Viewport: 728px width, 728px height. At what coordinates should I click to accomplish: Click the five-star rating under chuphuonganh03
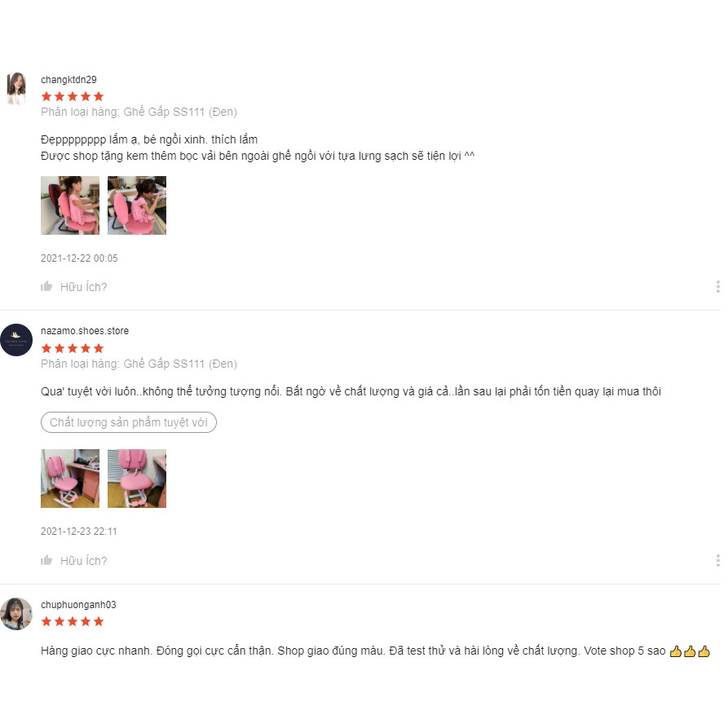tap(73, 622)
